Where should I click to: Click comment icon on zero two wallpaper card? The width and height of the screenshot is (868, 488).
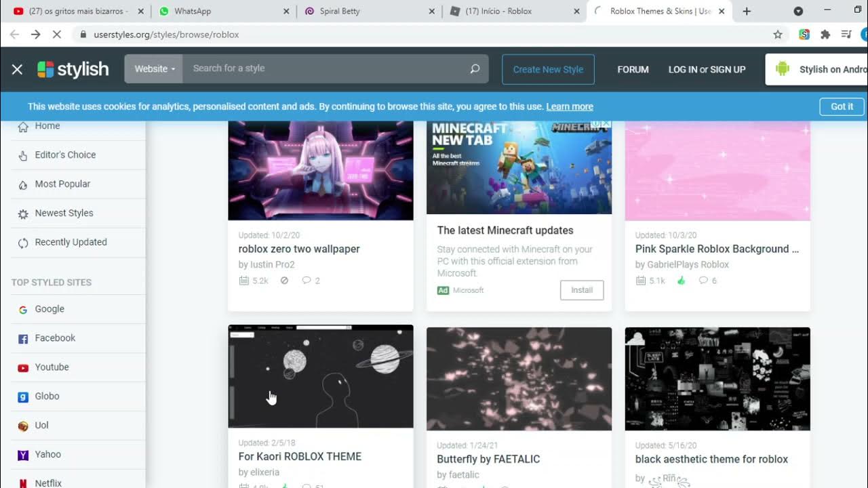tap(307, 281)
